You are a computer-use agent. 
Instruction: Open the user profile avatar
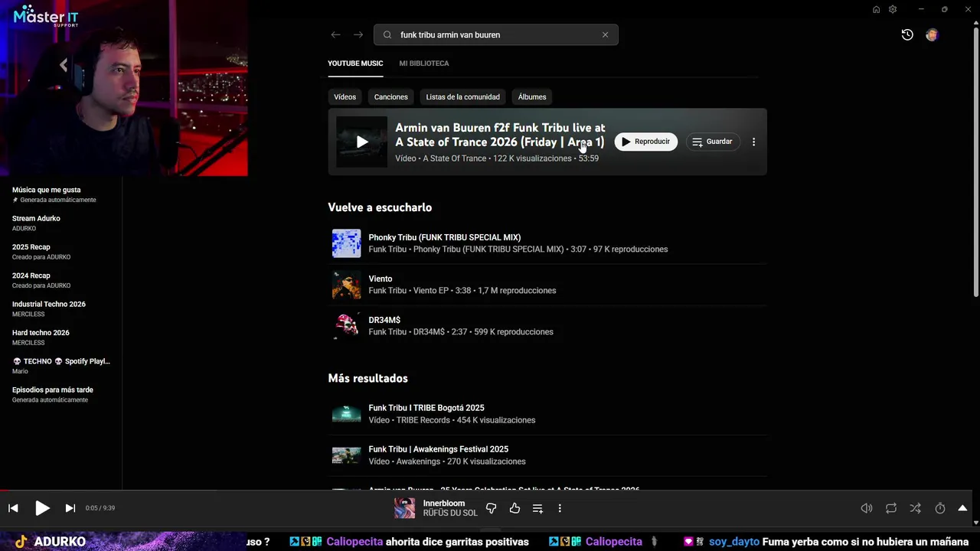(x=932, y=34)
